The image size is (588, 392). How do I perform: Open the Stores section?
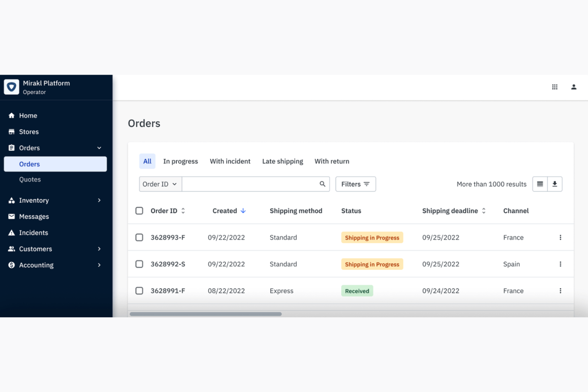point(29,131)
